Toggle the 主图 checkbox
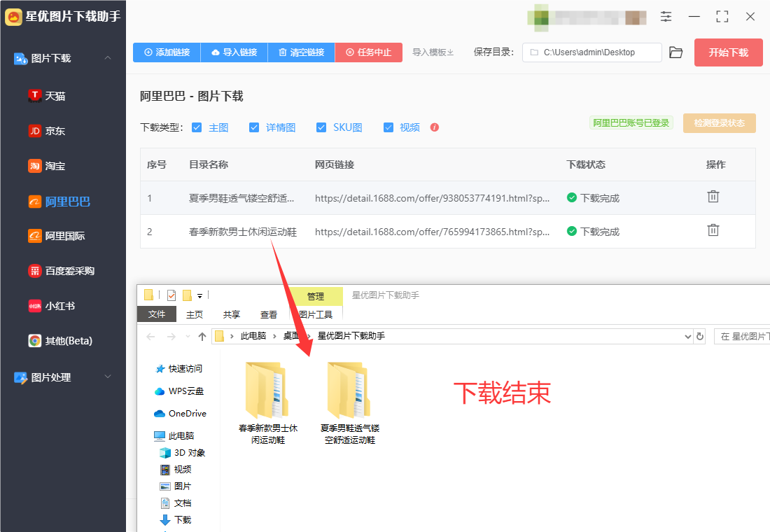The image size is (770, 532). [197, 127]
